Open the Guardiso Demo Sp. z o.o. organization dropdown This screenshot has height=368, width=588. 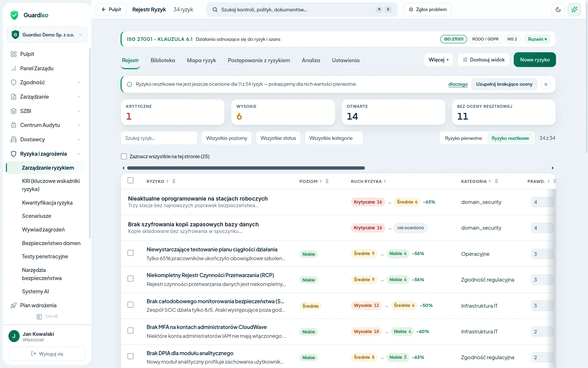[47, 35]
